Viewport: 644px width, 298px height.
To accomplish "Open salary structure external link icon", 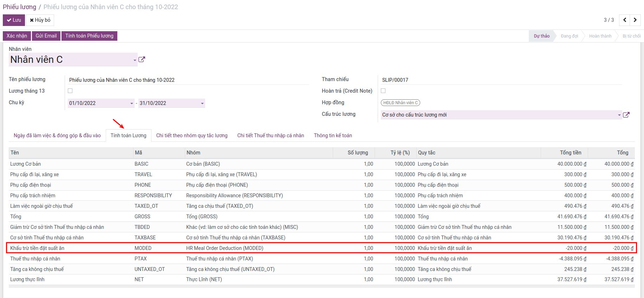I will point(626,115).
